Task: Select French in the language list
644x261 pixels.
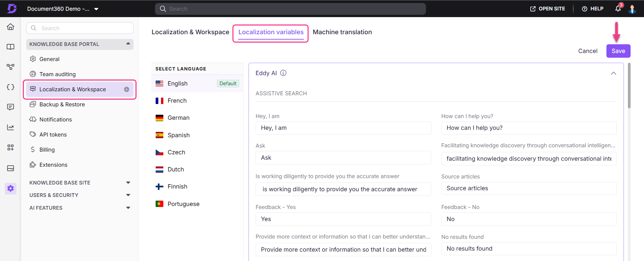Action: point(177,101)
